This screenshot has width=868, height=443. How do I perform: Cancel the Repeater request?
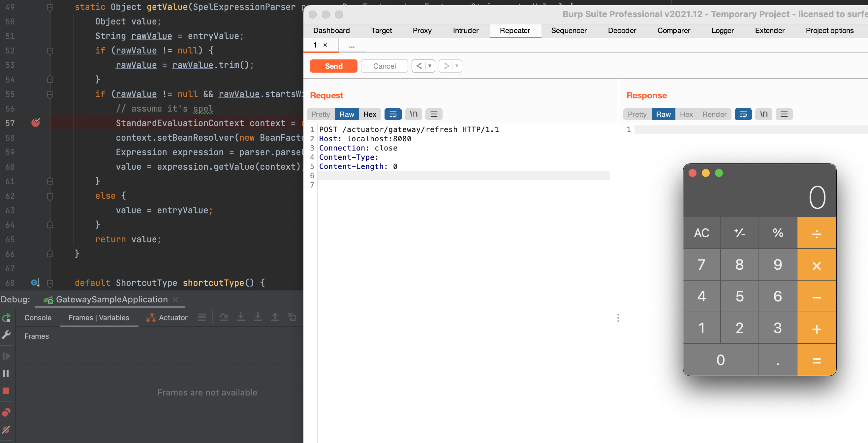(x=384, y=66)
